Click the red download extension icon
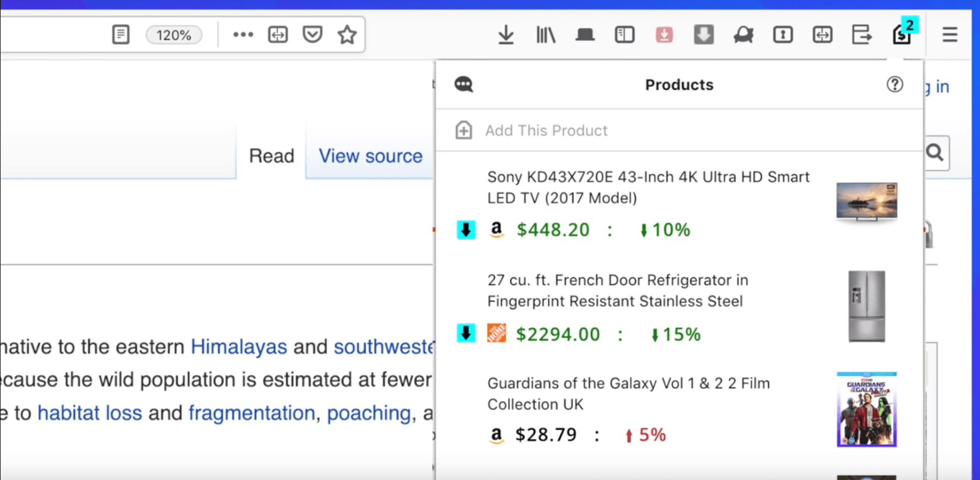 664,35
